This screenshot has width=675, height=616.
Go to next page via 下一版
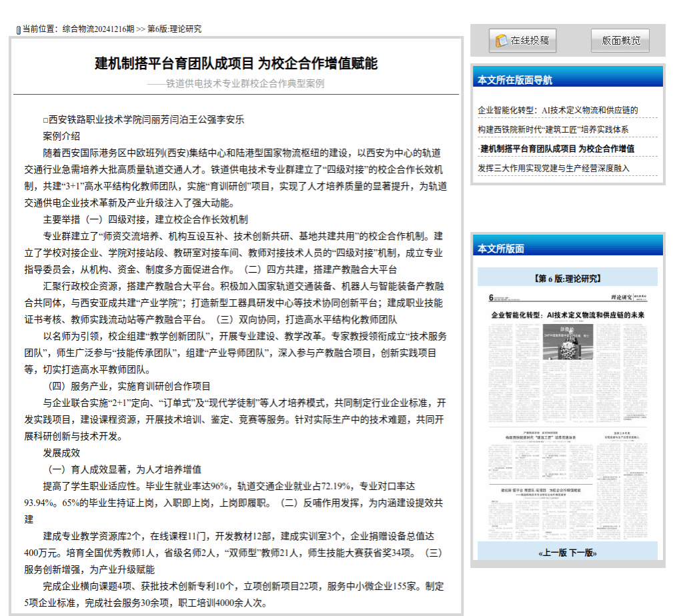(581, 553)
